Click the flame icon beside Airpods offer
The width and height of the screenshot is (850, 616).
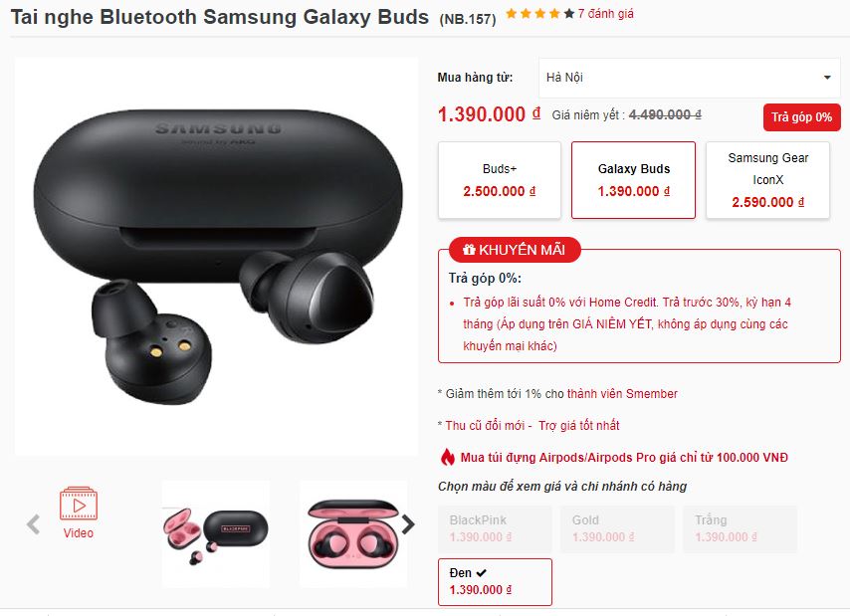(447, 458)
